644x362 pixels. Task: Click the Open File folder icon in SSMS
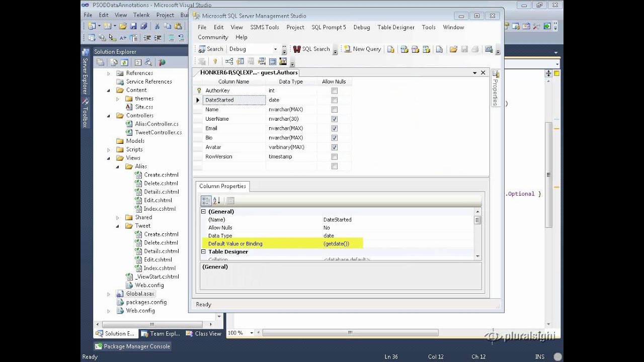tap(453, 49)
